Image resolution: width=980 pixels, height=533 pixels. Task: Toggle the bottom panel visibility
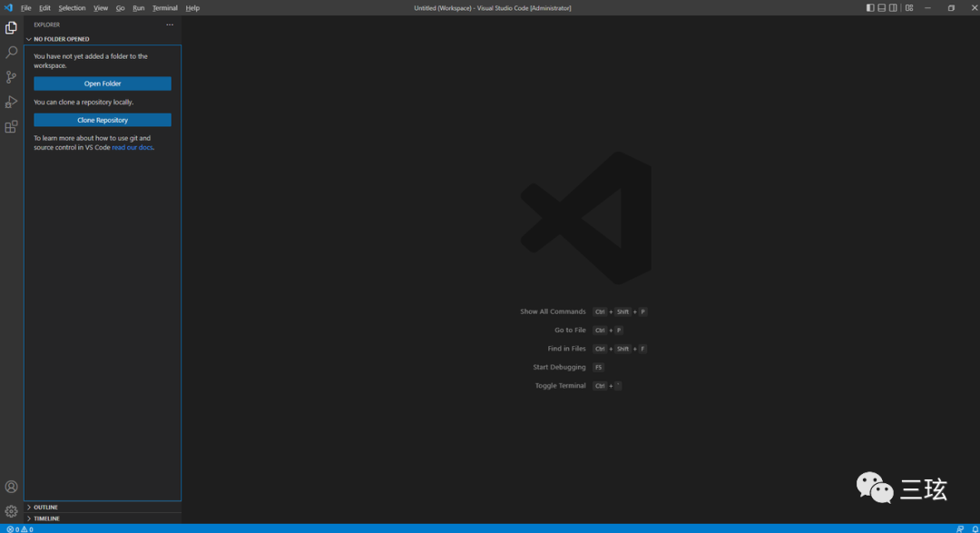(882, 8)
